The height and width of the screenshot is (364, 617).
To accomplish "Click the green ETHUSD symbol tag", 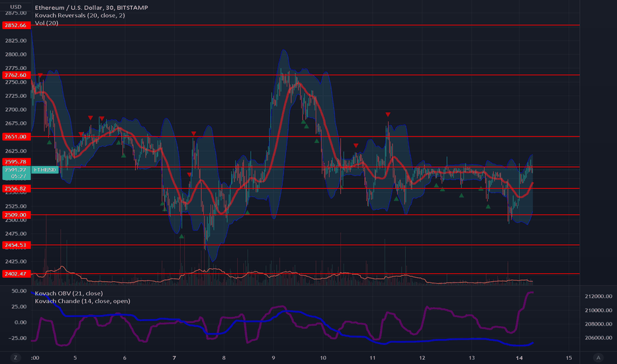I will click(45, 169).
